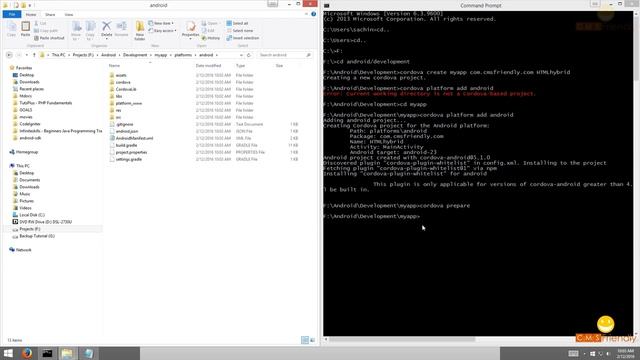The image size is (640, 360).
Task: Select the assets folder
Action: [121, 75]
